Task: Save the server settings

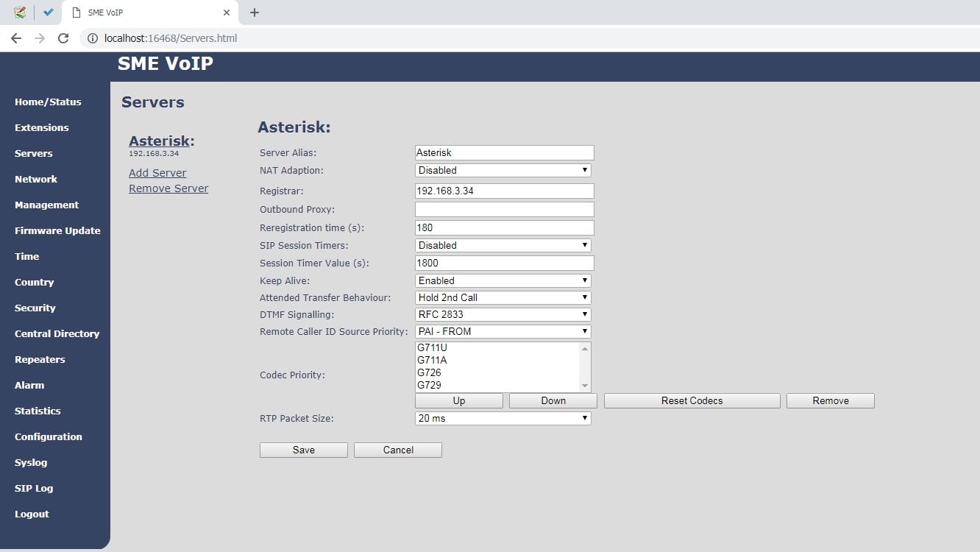Action: (304, 450)
